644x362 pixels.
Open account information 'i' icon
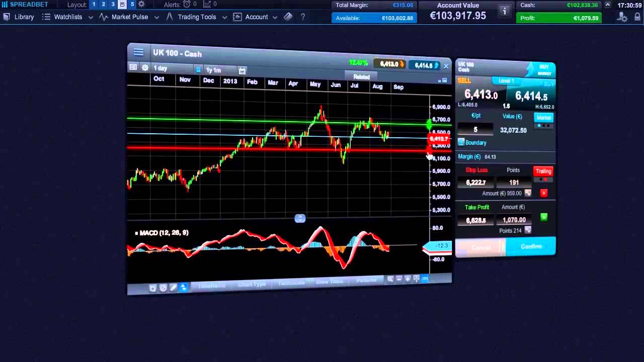coord(504,11)
